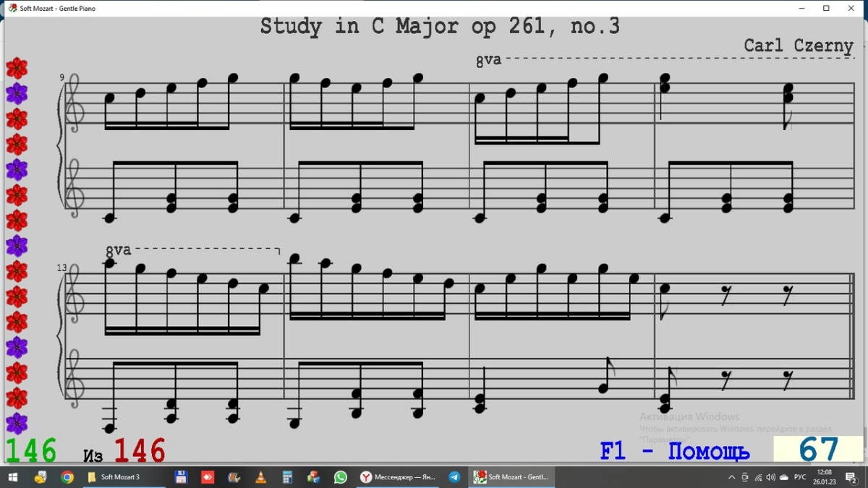Open the volume speaker tray icon
Screen dimensions: 868x488
pos(771,477)
